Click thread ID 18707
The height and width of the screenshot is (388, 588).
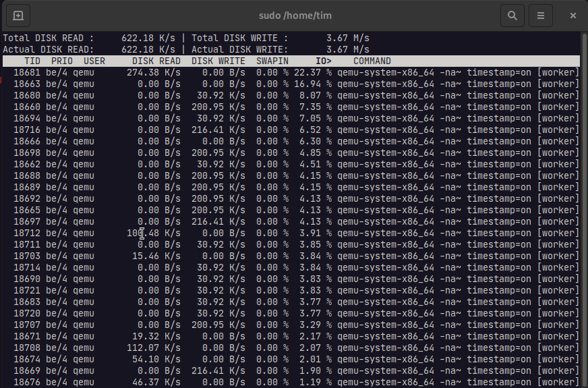tap(27, 325)
